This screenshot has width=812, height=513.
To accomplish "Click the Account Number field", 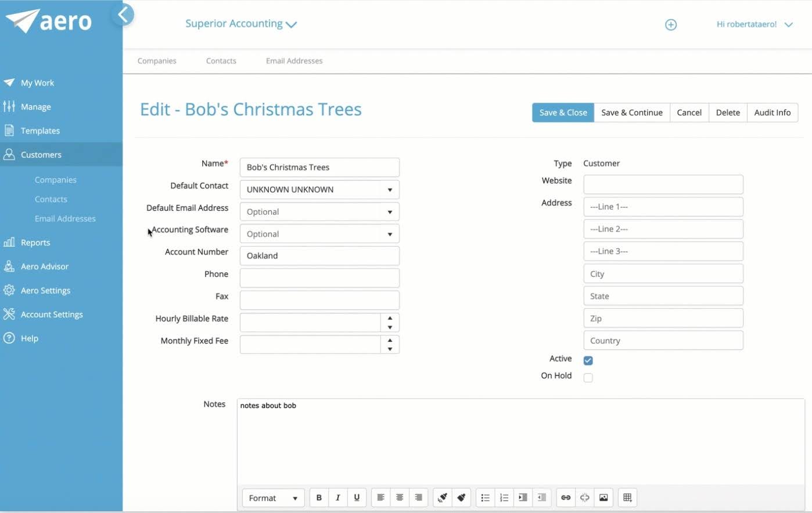I will 319,256.
